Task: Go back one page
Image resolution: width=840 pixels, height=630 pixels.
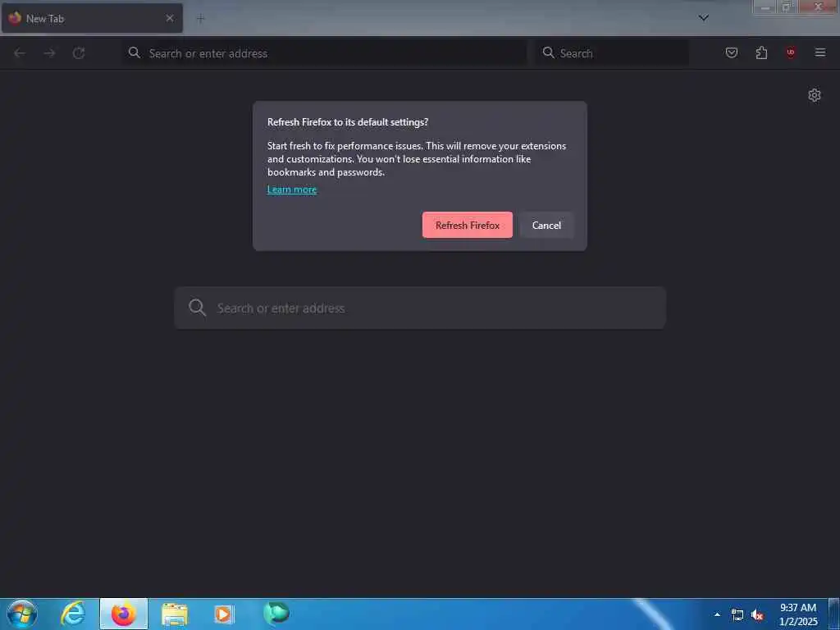Action: pos(20,53)
